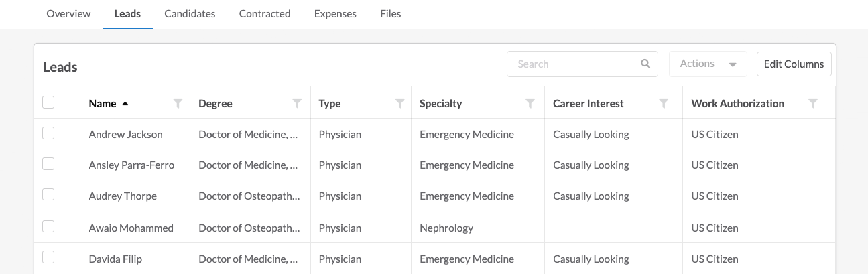Click the Career Interest filter funnel
This screenshot has height=274, width=868.
(x=664, y=103)
